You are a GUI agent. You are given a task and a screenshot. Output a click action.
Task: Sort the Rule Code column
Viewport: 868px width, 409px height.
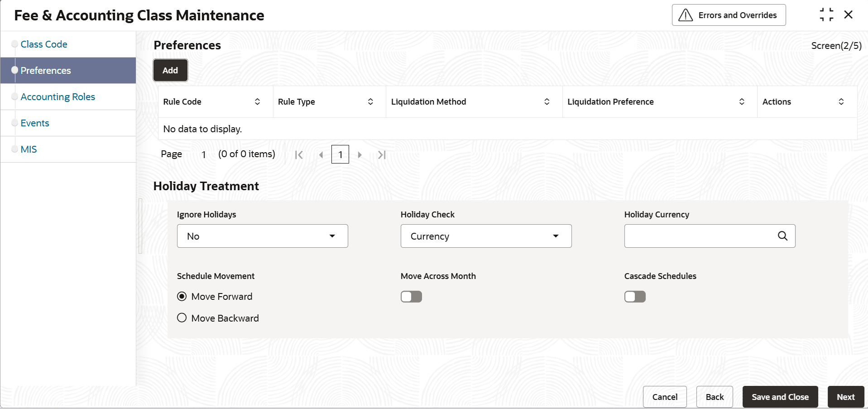(257, 102)
